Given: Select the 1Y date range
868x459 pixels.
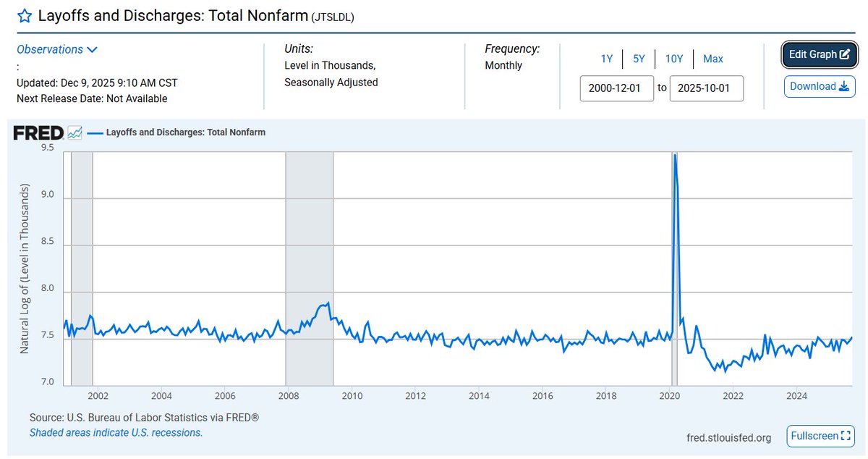Looking at the screenshot, I should tap(607, 59).
